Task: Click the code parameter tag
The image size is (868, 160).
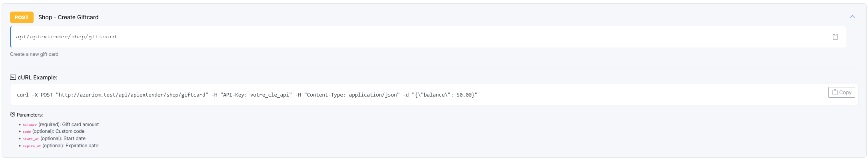Action: coord(27,132)
